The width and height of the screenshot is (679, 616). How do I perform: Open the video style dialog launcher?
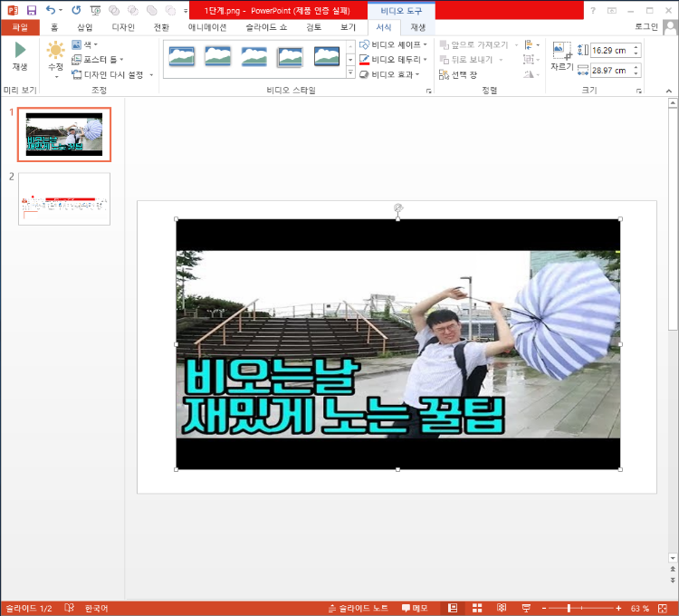(429, 91)
